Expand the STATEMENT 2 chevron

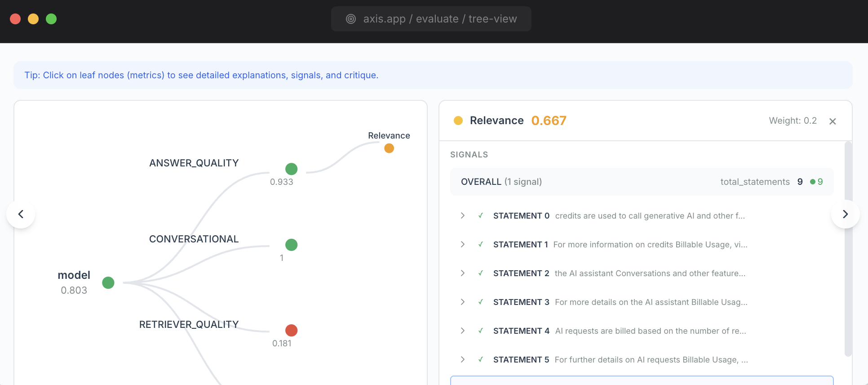(x=463, y=273)
